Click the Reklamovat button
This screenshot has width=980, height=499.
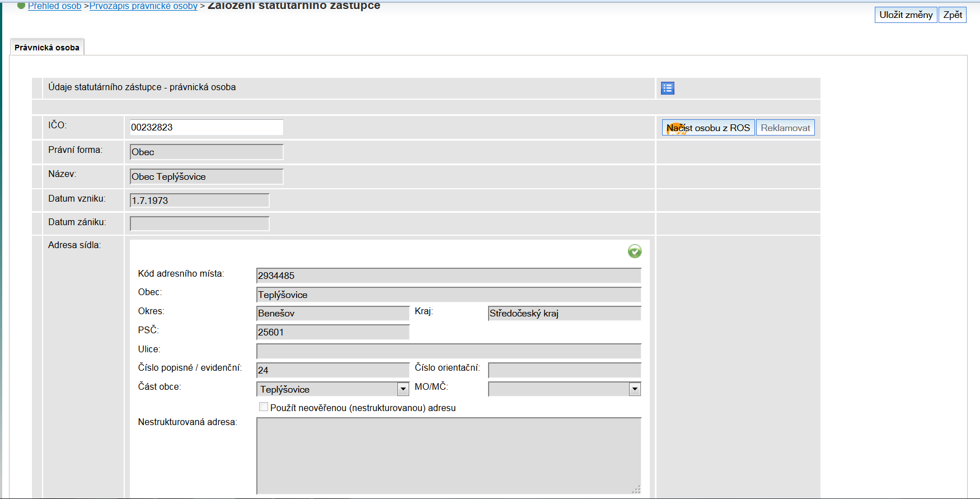785,128
